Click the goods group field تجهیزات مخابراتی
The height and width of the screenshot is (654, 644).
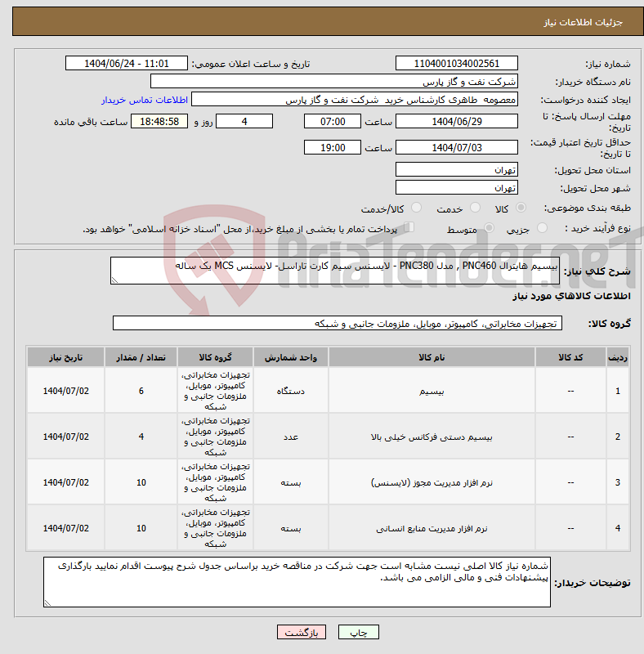pos(337,323)
